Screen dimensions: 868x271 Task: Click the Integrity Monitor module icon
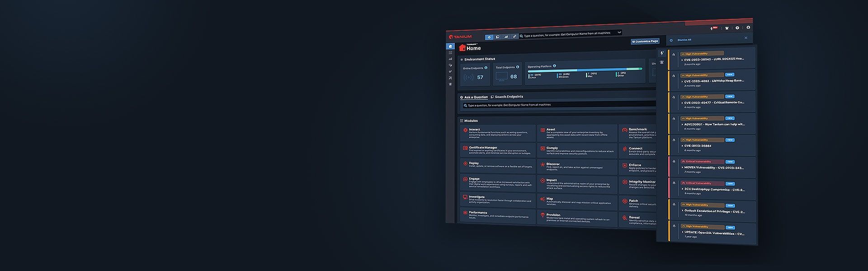[x=624, y=182]
